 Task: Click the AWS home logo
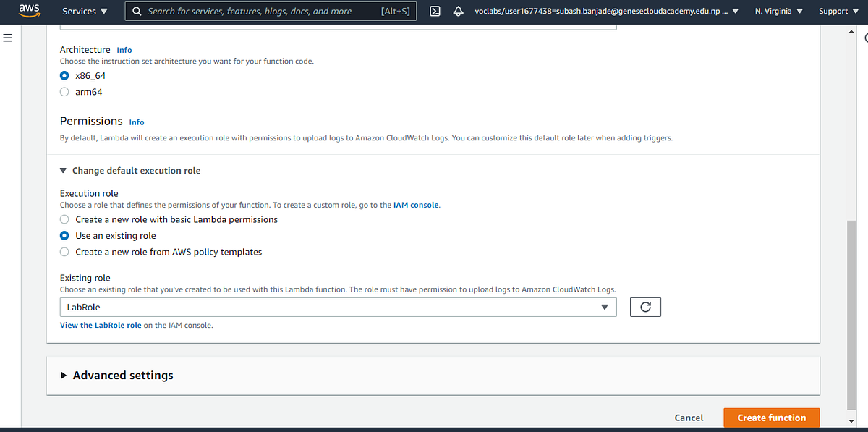tap(29, 10)
